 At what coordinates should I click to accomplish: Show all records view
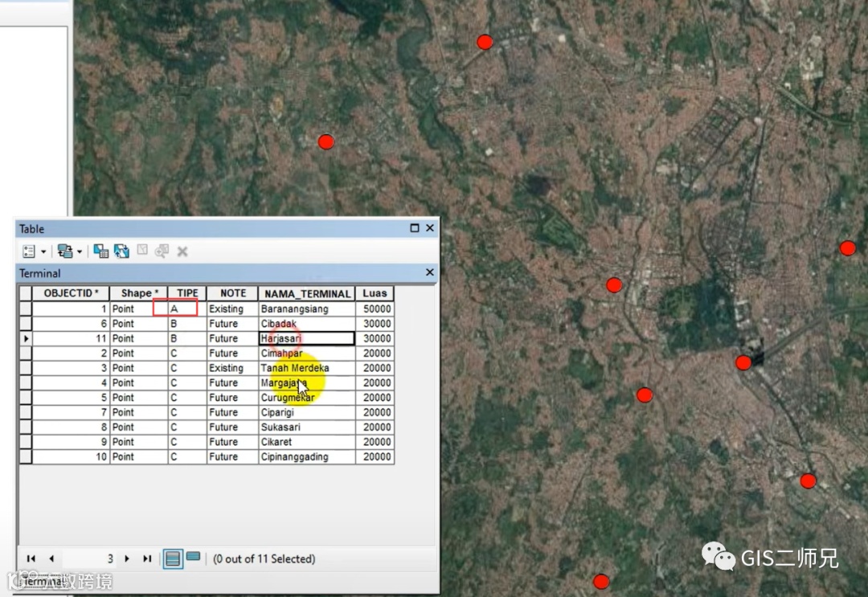point(173,558)
